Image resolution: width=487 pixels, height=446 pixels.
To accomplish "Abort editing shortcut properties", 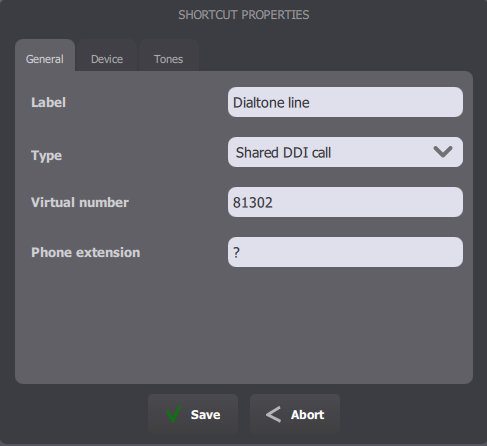I will pos(295,414).
